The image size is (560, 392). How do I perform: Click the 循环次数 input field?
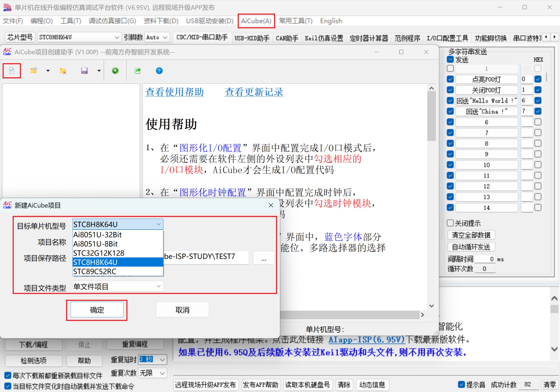[x=485, y=269]
